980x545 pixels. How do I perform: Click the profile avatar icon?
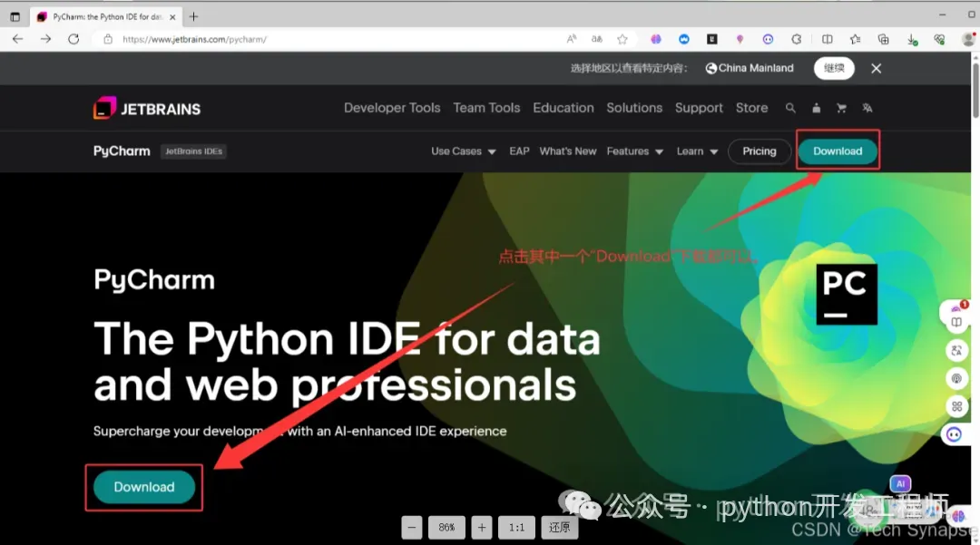(x=968, y=39)
